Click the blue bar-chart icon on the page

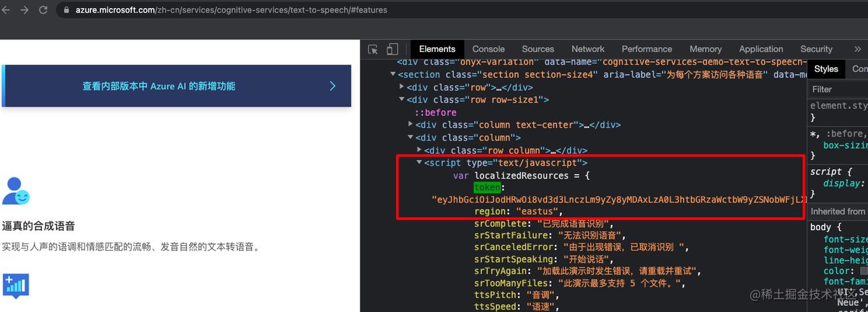(16, 285)
